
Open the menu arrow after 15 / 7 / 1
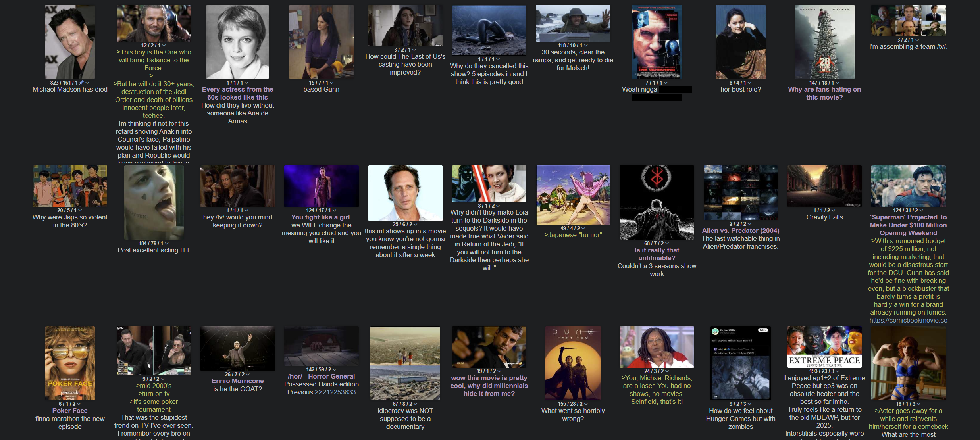click(332, 83)
